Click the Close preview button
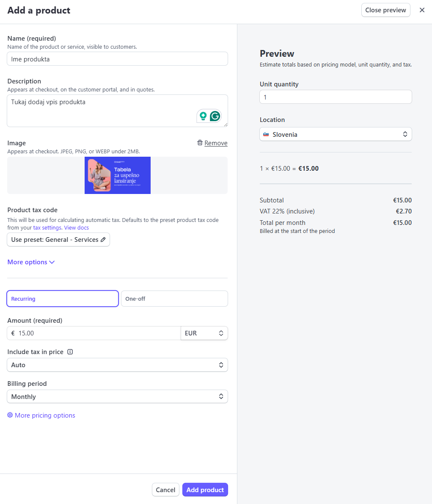The image size is (432, 504). pos(385,10)
